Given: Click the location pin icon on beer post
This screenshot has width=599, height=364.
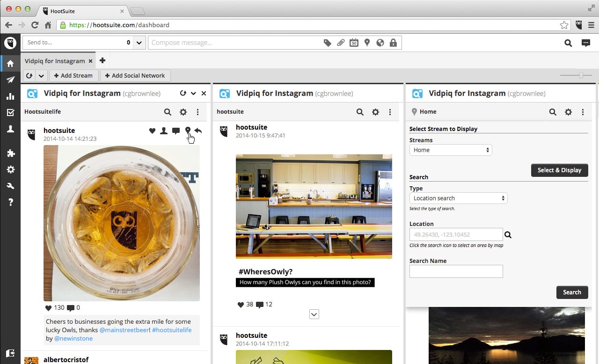Looking at the screenshot, I should point(188,131).
